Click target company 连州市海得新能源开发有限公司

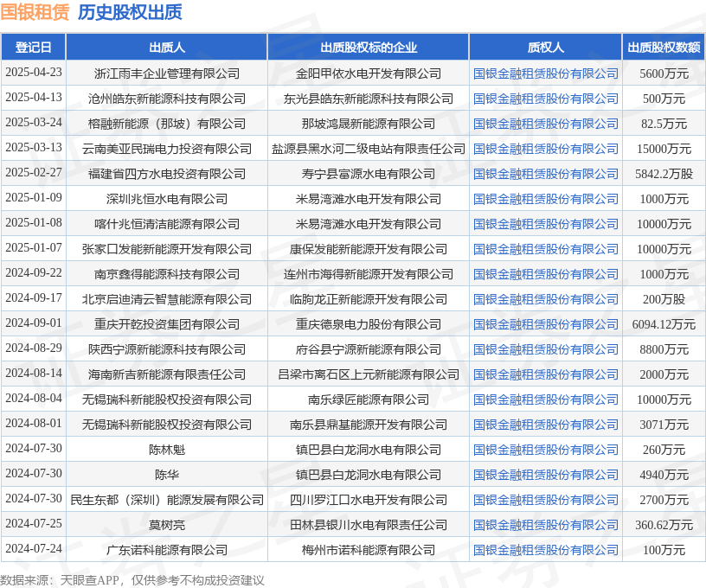pos(369,274)
